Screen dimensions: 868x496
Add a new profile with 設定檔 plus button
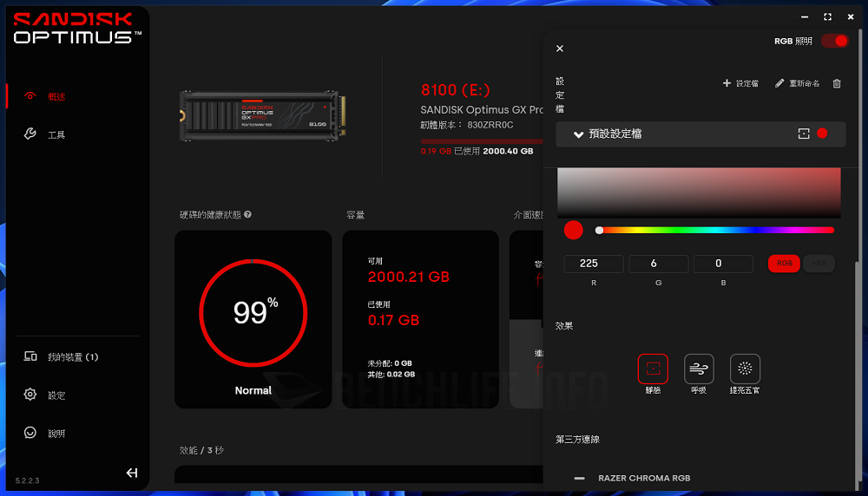[740, 83]
